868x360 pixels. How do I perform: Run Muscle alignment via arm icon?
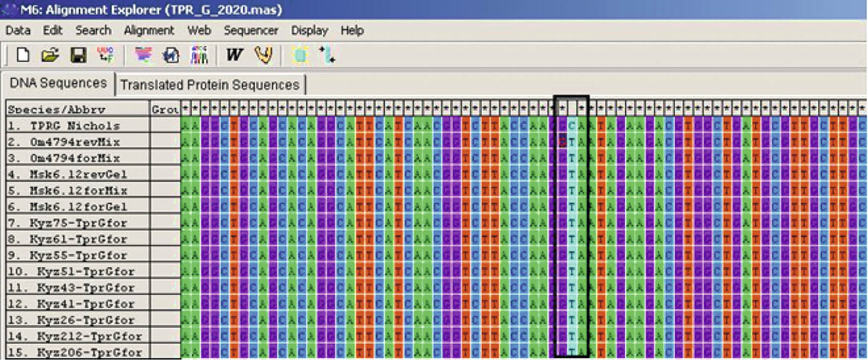[264, 55]
